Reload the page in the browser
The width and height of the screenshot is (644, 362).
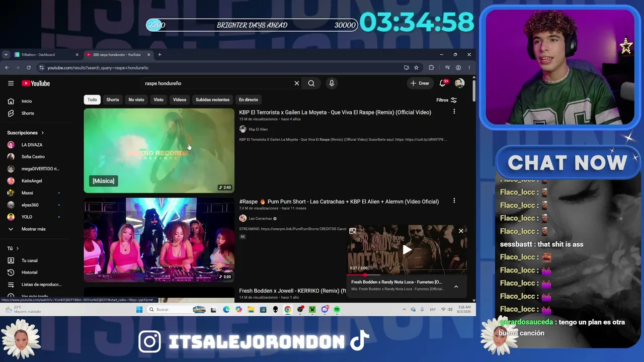(x=29, y=68)
